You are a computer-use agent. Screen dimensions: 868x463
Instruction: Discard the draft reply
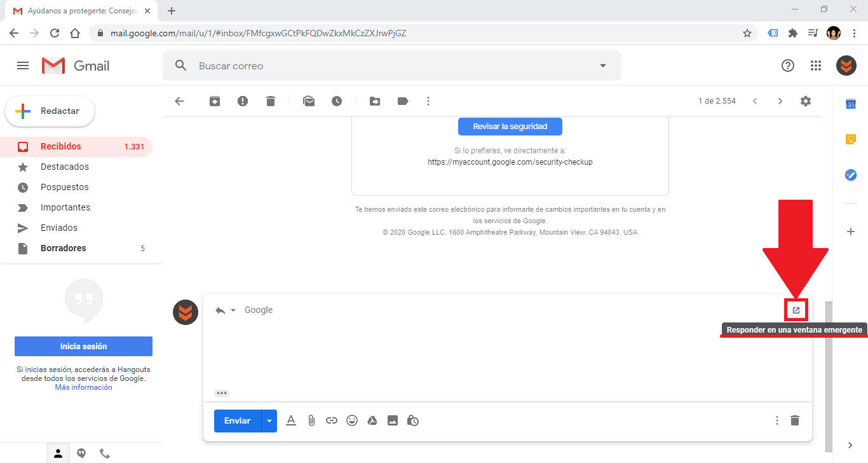(x=795, y=420)
